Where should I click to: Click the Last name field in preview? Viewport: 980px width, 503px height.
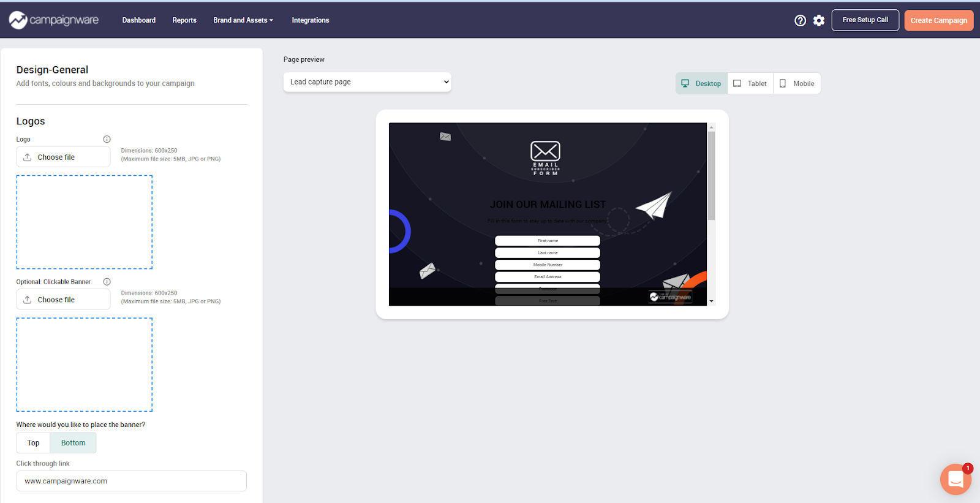[548, 252]
